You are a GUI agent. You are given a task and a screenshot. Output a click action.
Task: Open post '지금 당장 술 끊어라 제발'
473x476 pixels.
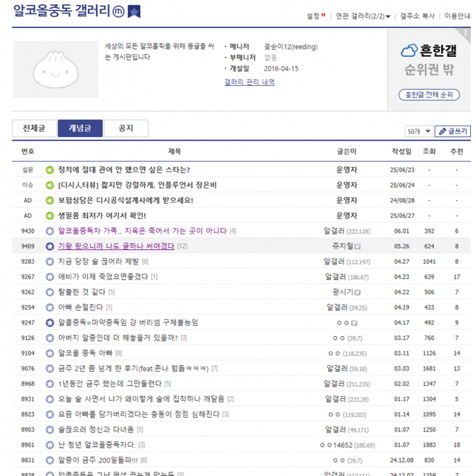pyautogui.click(x=99, y=262)
